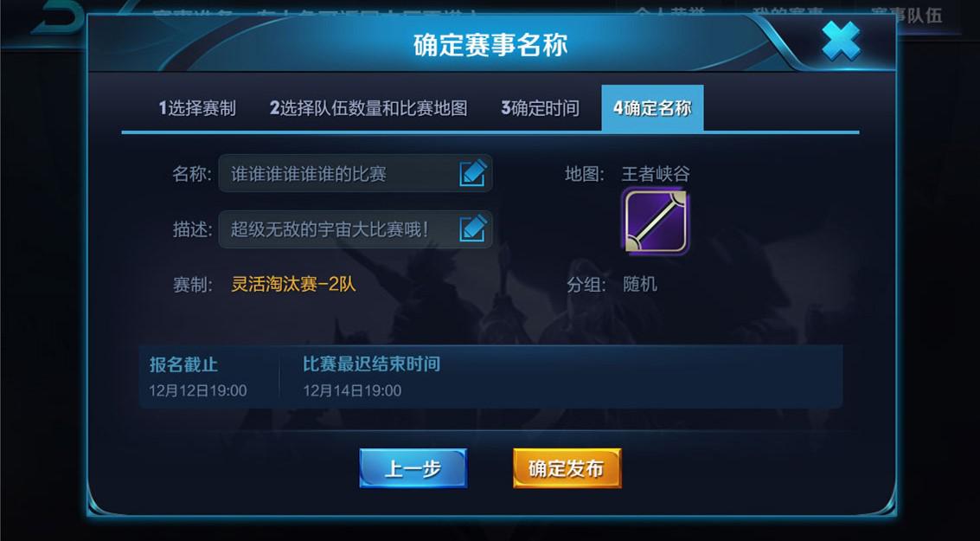This screenshot has height=541, width=980.
Task: Click the 分组 value 随机
Action: click(639, 285)
